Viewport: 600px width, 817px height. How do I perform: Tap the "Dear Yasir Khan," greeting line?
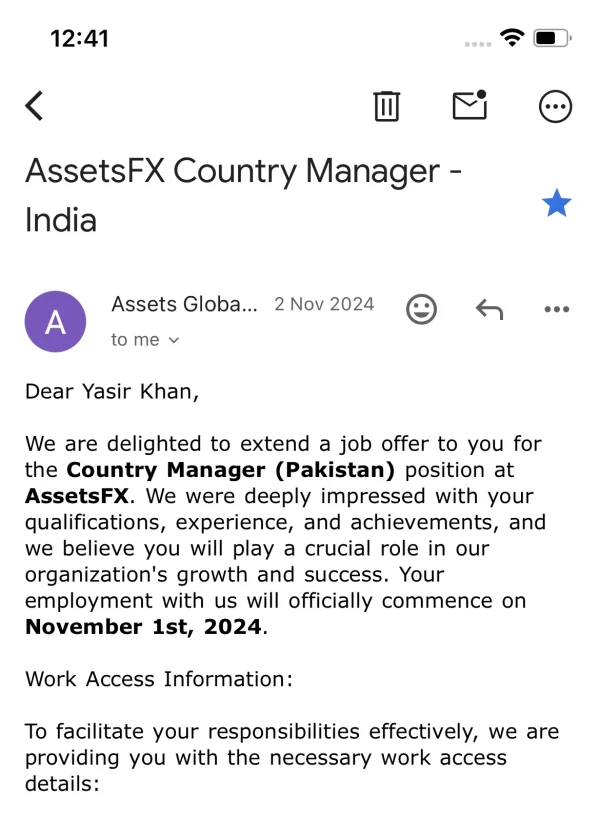(x=112, y=391)
